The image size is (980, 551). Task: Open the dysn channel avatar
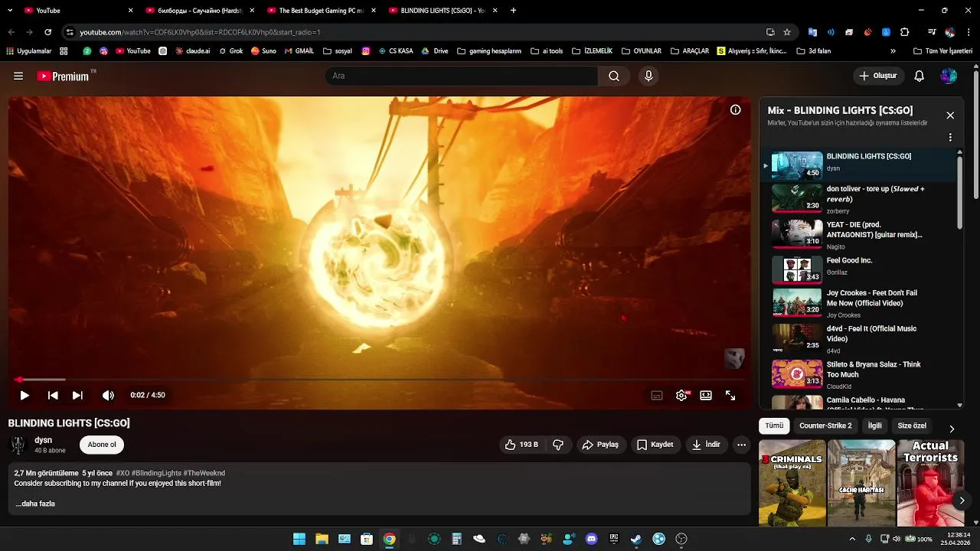point(18,445)
